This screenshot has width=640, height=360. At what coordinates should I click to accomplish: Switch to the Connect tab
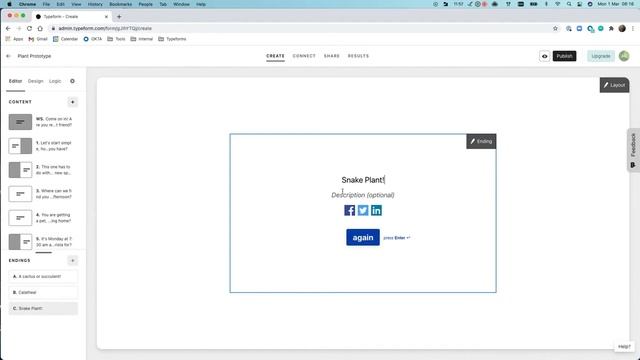[x=304, y=56]
